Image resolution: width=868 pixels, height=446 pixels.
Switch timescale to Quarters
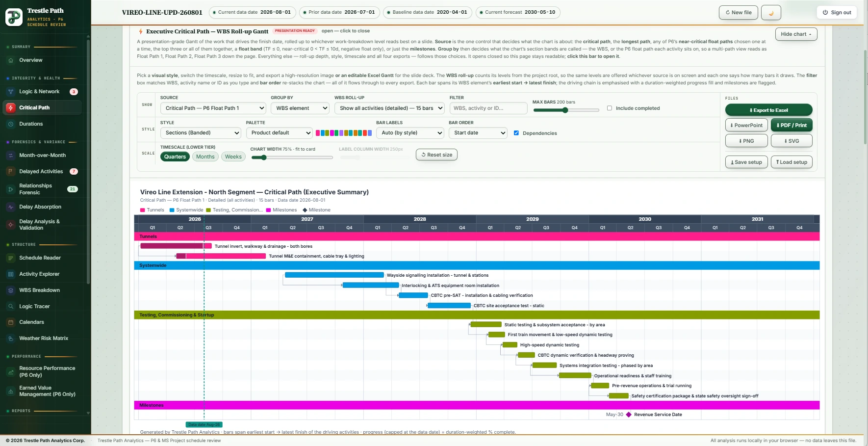[175, 157]
